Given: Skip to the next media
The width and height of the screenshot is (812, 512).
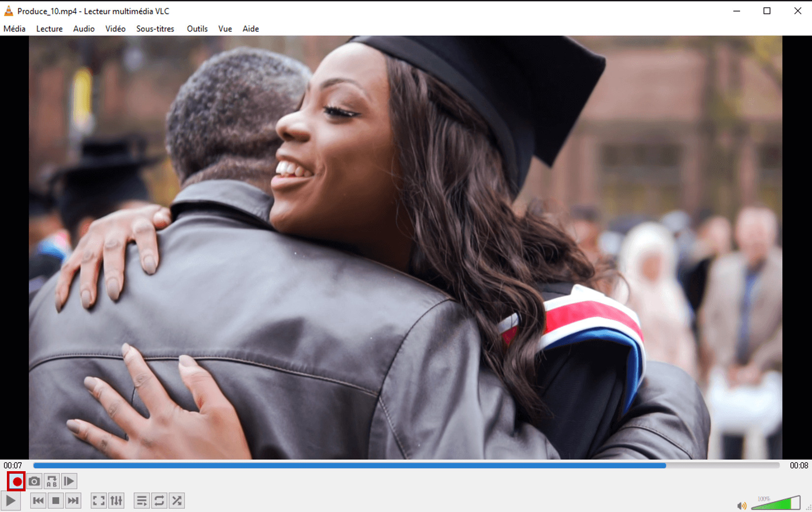Looking at the screenshot, I should click(x=73, y=500).
